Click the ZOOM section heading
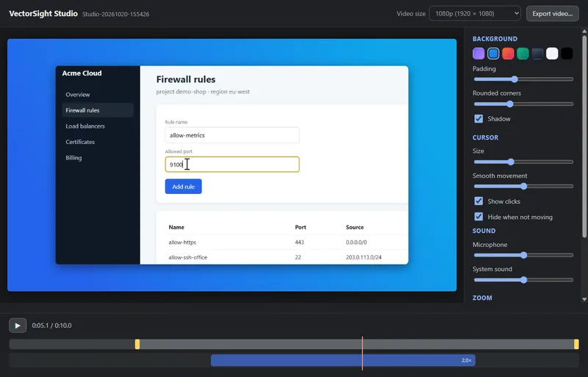588x377 pixels. [482, 298]
